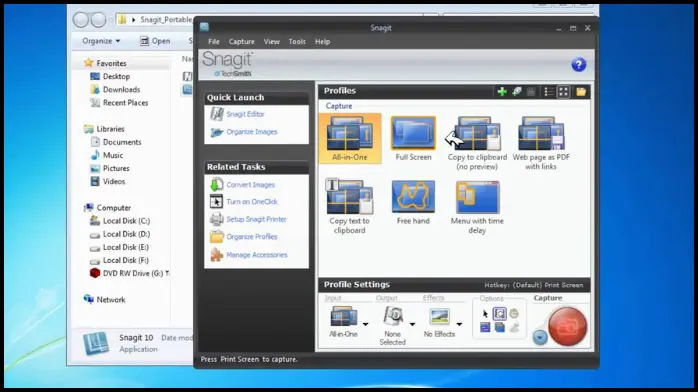Open the Tools menu in Snagit
The height and width of the screenshot is (392, 698).
pos(297,41)
